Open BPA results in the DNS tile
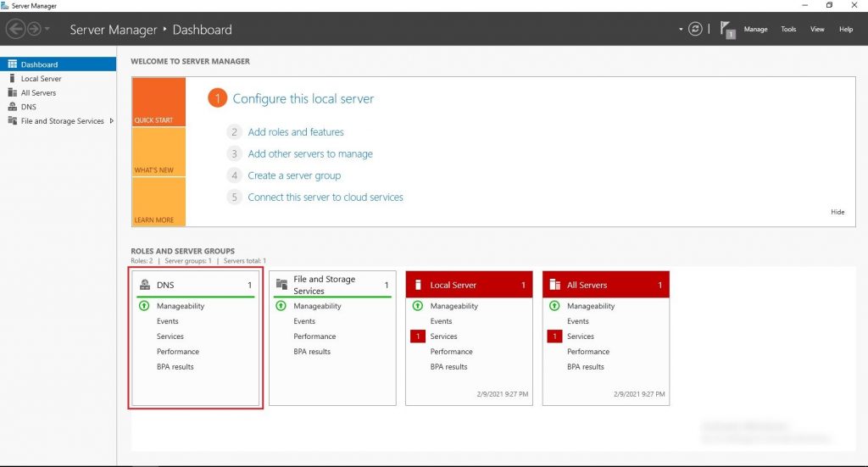Viewport: 868px width, 467px height. click(x=175, y=366)
